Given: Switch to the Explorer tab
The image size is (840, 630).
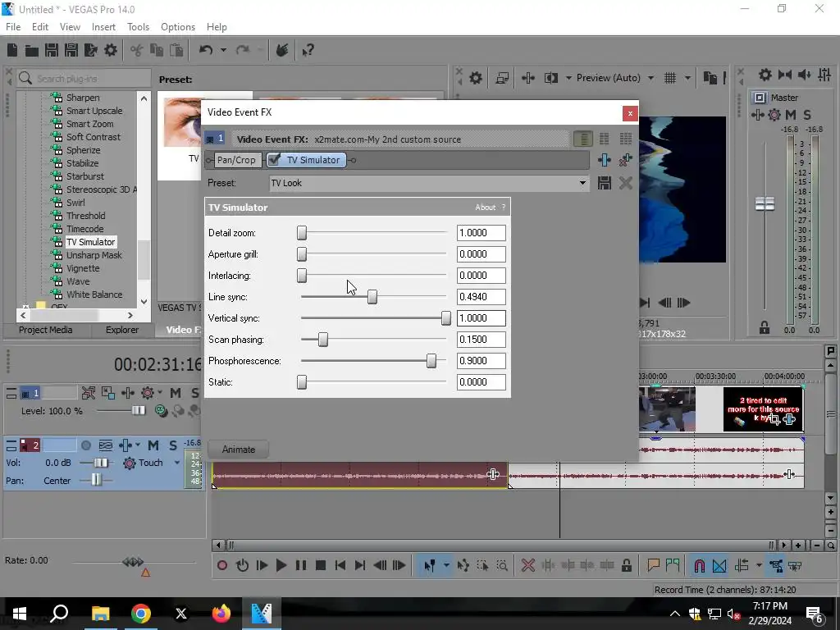Looking at the screenshot, I should point(122,330).
